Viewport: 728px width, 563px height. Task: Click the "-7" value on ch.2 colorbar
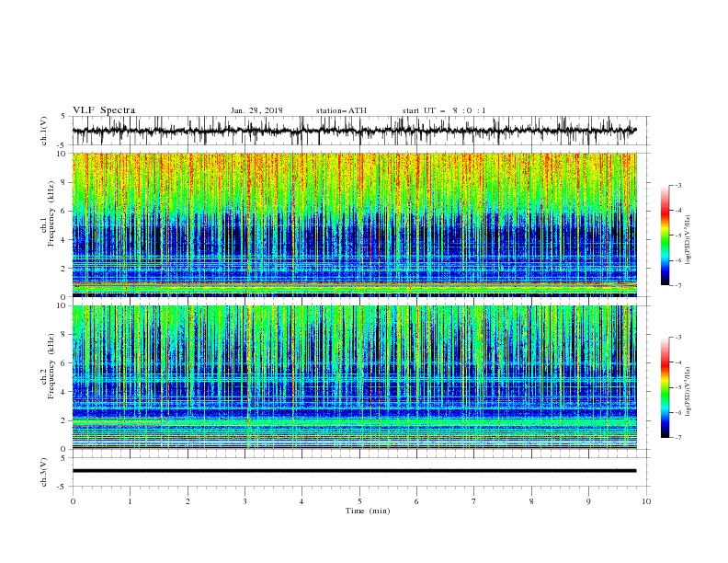pos(678,437)
